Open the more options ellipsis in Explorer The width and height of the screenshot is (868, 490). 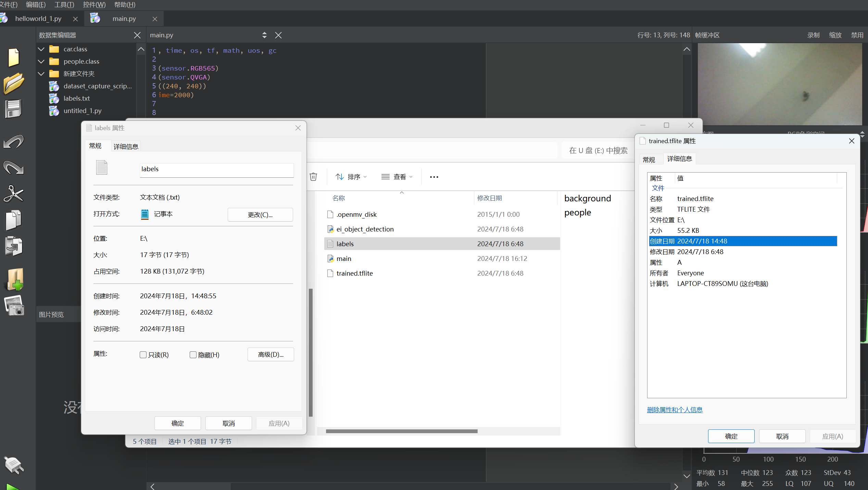click(x=434, y=177)
